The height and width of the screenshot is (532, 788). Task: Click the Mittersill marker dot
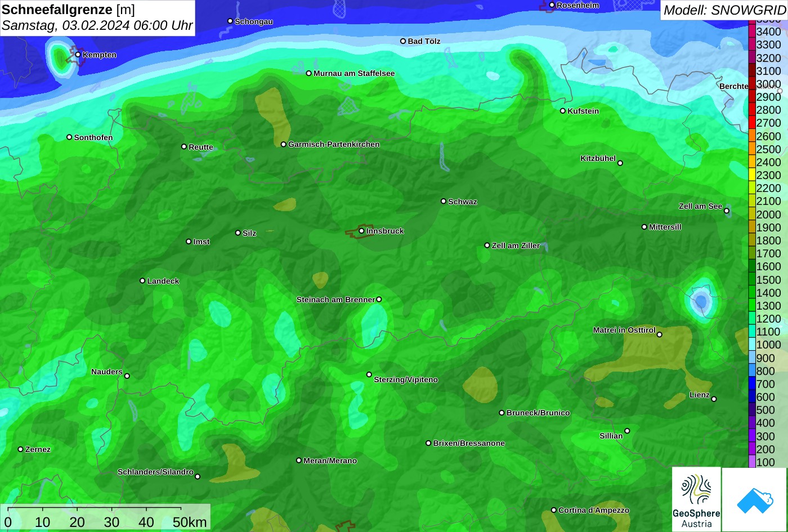click(x=644, y=227)
